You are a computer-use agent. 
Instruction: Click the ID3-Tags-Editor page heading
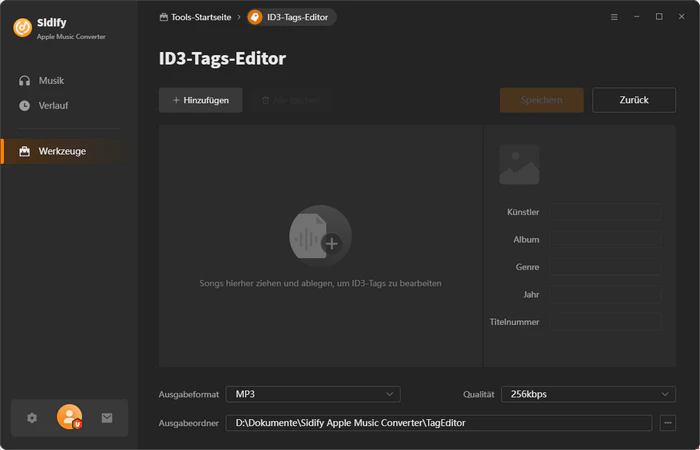(x=222, y=58)
